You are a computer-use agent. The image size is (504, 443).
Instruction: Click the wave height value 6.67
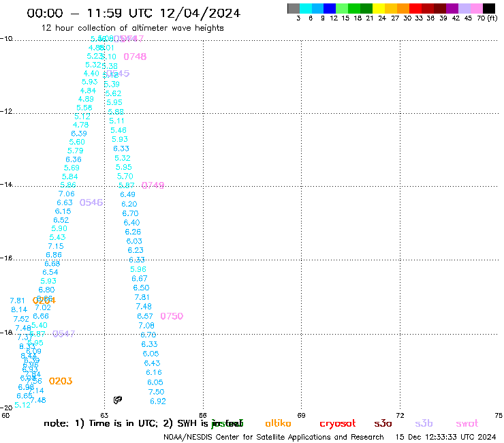(140, 279)
